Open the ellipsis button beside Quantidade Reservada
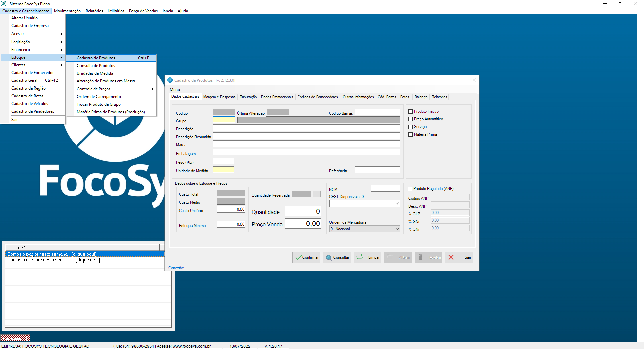The width and height of the screenshot is (644, 349). [317, 194]
